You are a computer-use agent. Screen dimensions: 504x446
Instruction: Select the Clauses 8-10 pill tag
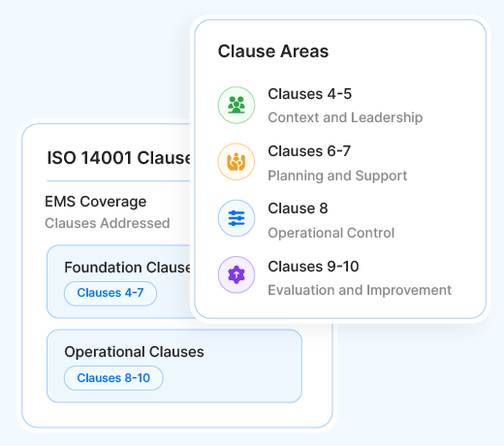[113, 378]
